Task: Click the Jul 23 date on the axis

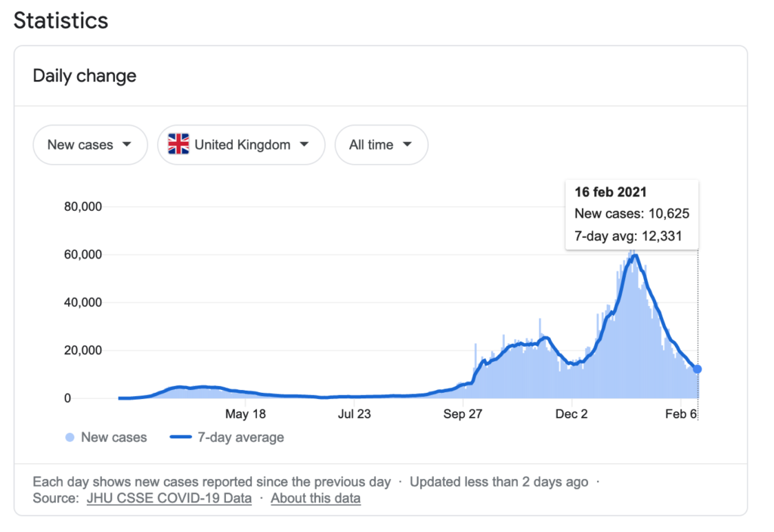Action: (x=355, y=414)
